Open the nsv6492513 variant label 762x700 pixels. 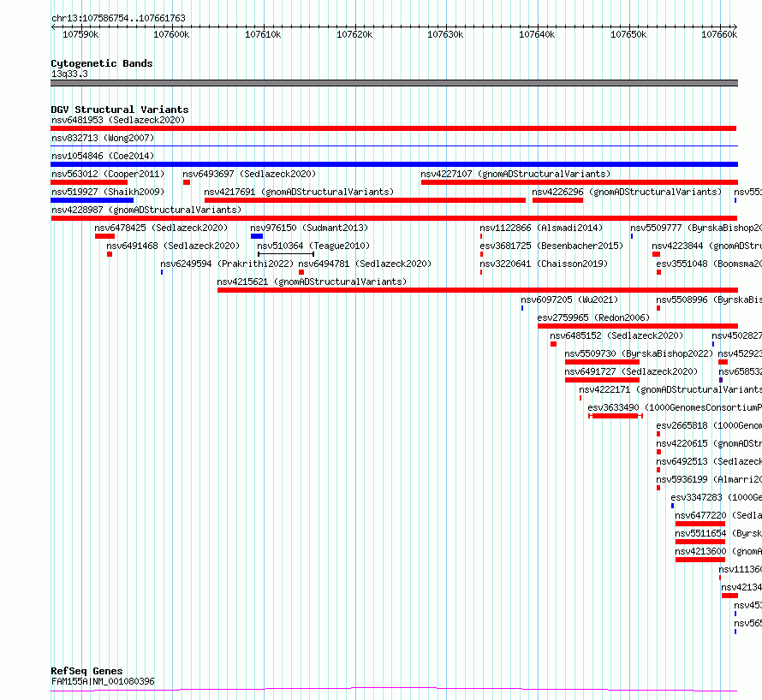coord(709,461)
